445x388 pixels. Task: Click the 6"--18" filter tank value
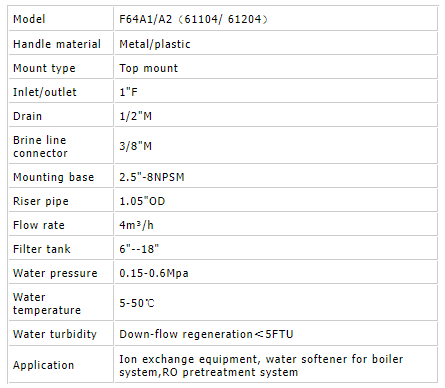coord(139,249)
